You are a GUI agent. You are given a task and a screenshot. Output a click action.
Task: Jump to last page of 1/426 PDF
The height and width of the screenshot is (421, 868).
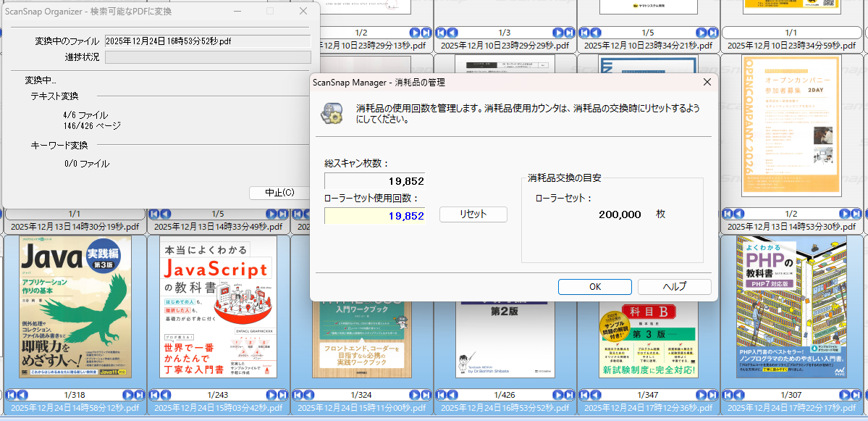[x=569, y=395]
